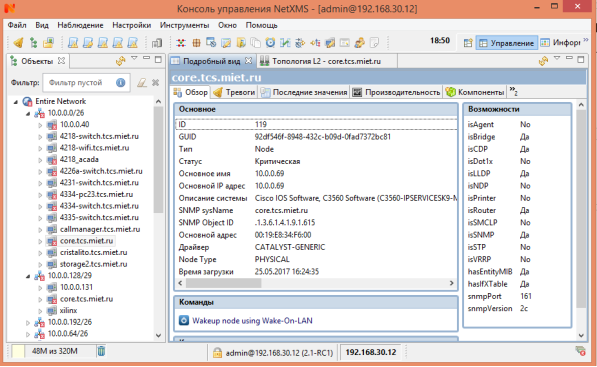Close the Подробный вид tab

pos(248,61)
